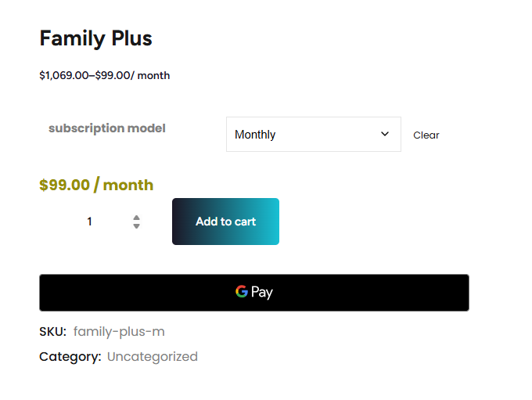Open the Uncategorized category link

coord(153,357)
